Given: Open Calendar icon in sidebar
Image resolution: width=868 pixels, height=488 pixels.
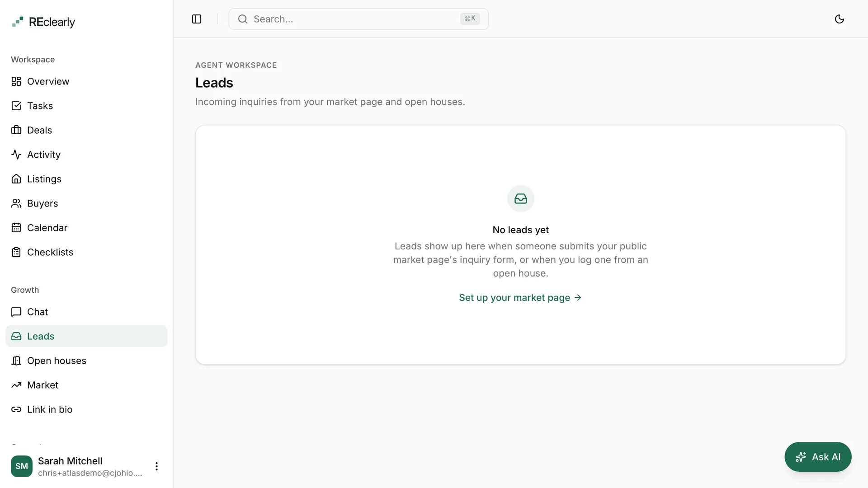Looking at the screenshot, I should coord(16,228).
